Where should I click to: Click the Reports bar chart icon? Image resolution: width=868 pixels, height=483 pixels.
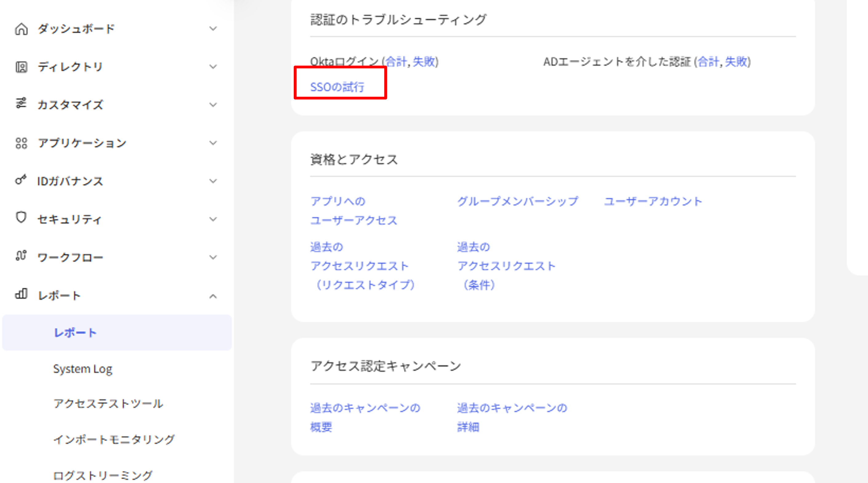click(x=21, y=294)
